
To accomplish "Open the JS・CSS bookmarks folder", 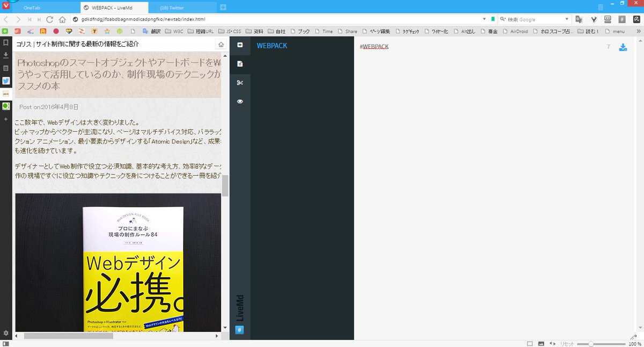I will pyautogui.click(x=231, y=31).
